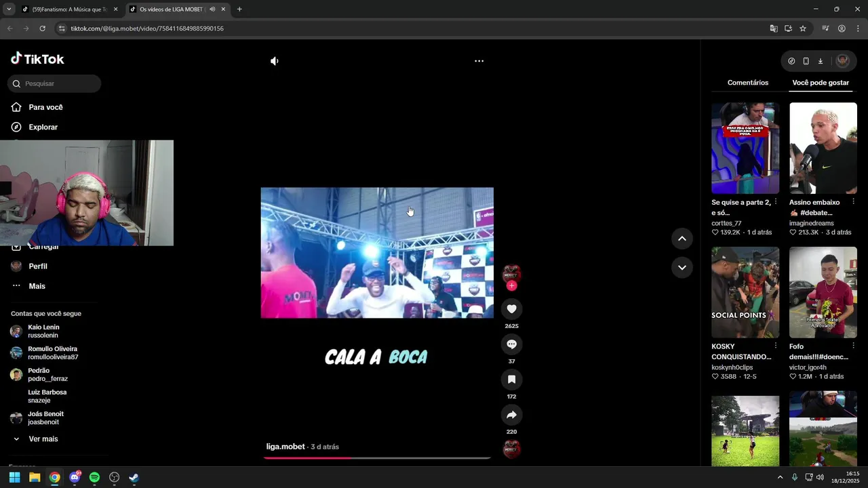Open the Mais sidebar menu
The image size is (868, 488).
click(37, 286)
